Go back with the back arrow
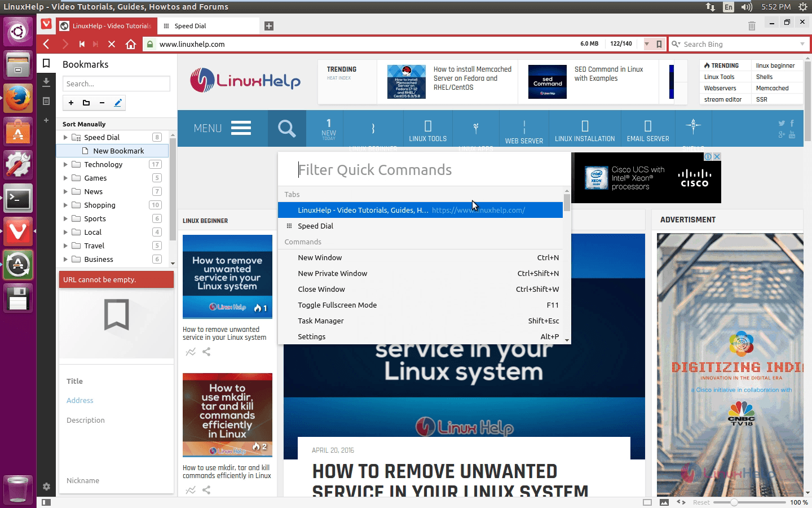Viewport: 812px width, 508px height. click(x=47, y=44)
